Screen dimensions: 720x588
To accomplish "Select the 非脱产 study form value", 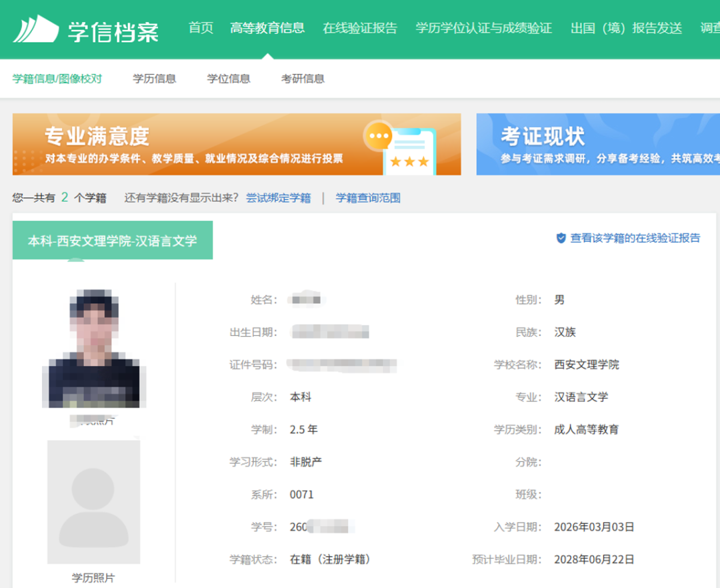I will point(306,462).
